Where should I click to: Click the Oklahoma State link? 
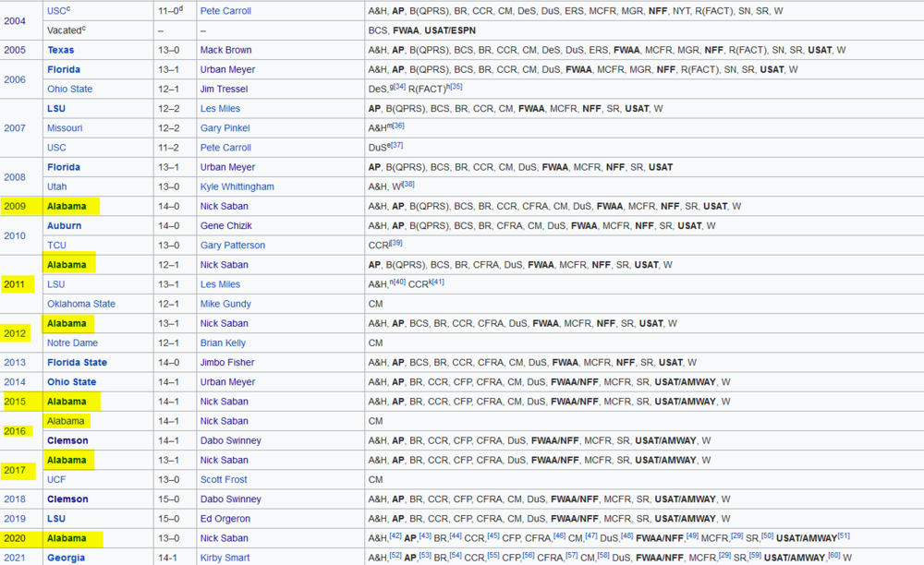(x=81, y=304)
